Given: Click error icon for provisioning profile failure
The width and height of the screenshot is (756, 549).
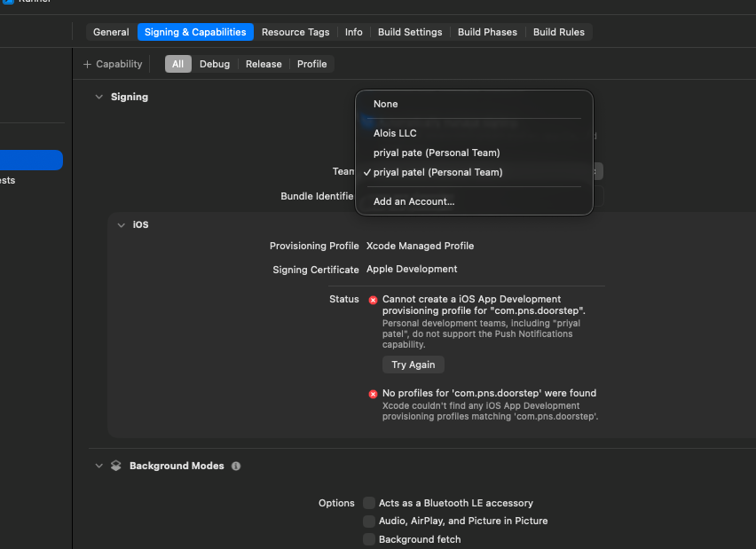Looking at the screenshot, I should pyautogui.click(x=373, y=301).
